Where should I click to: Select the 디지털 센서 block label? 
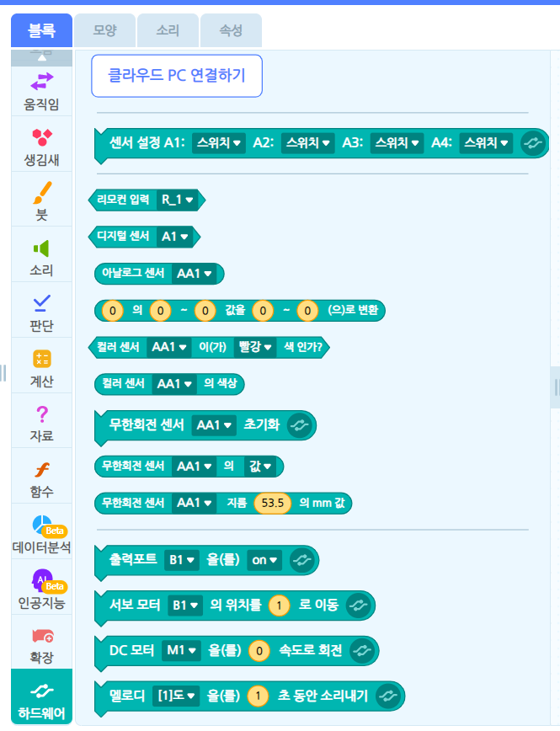click(123, 237)
